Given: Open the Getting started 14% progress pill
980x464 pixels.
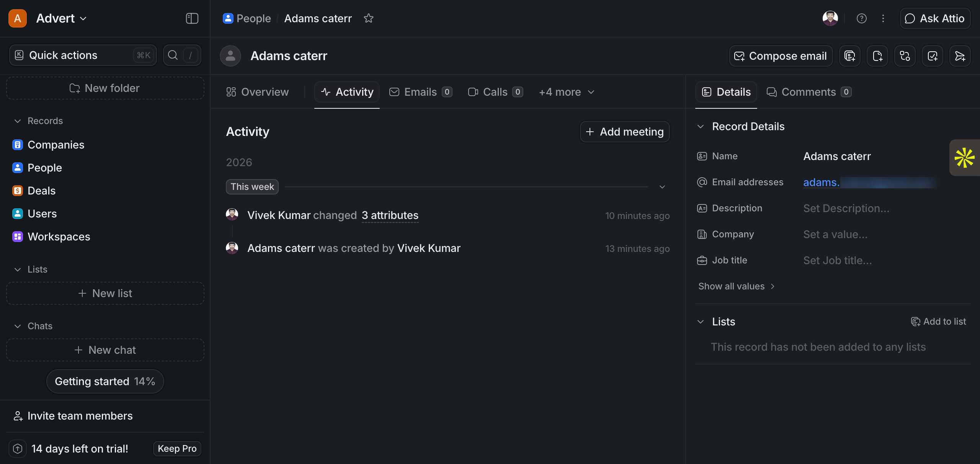Looking at the screenshot, I should pyautogui.click(x=105, y=381).
